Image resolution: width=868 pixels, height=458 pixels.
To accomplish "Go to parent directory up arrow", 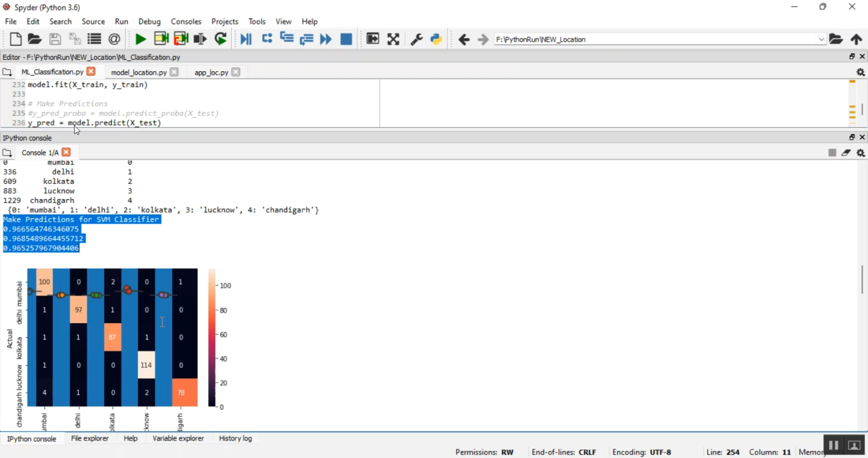I will tap(856, 39).
